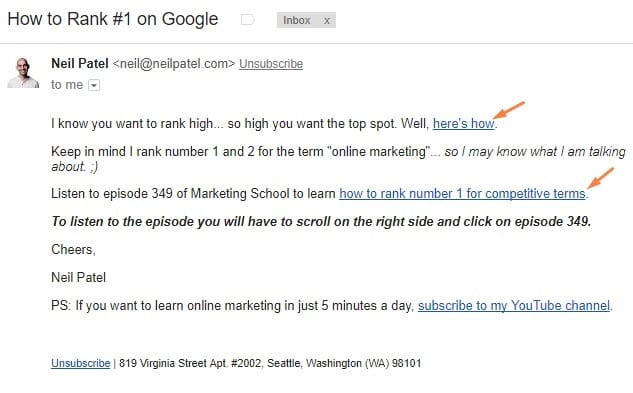The height and width of the screenshot is (393, 633).
Task: Click the neil@neilpatel.com email address
Action: pos(174,64)
